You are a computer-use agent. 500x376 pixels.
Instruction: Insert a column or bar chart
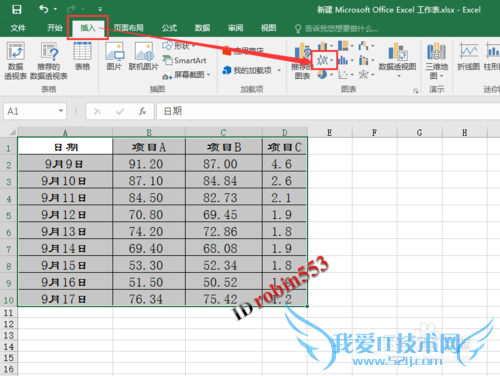pos(325,46)
